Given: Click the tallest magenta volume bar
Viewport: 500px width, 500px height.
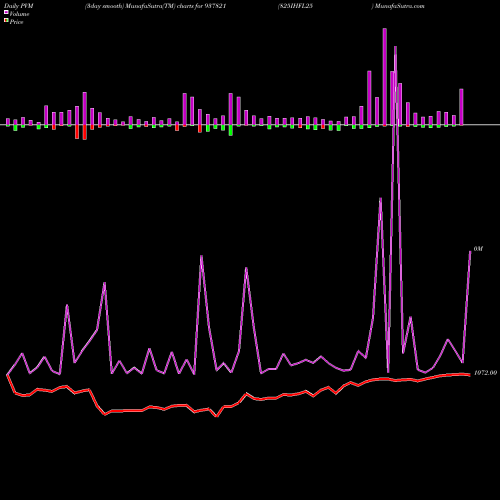Looking at the screenshot, I should tap(385, 77).
